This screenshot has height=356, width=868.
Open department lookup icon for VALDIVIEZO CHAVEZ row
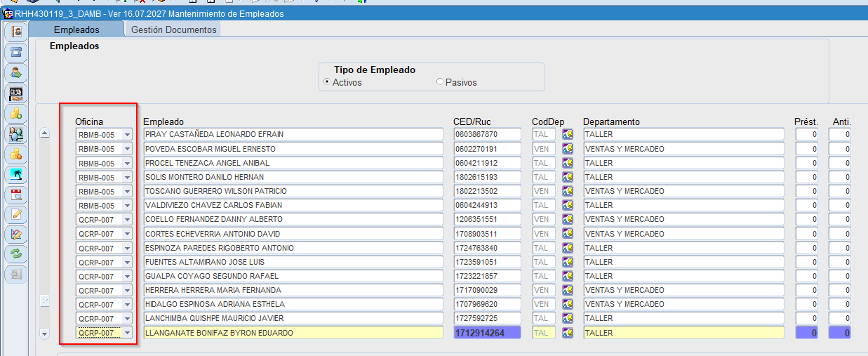click(x=568, y=205)
